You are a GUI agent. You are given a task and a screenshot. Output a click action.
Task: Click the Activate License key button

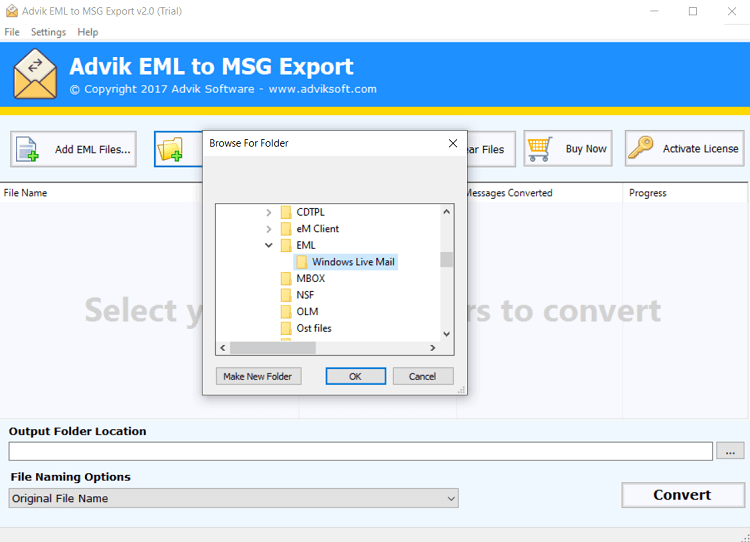[684, 149]
